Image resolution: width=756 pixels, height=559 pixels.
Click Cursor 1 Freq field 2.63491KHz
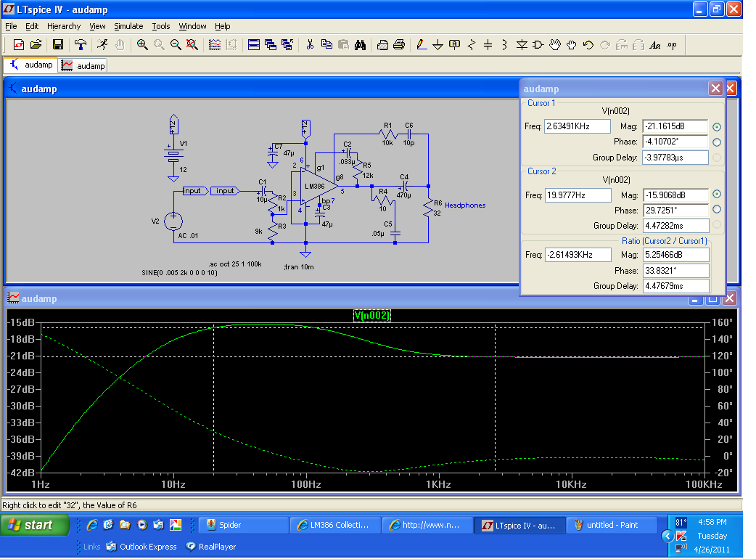tap(578, 126)
